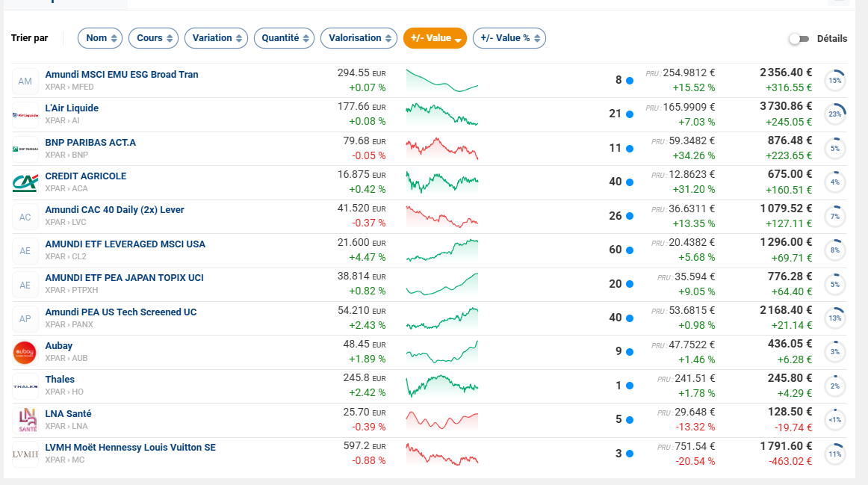The width and height of the screenshot is (868, 485).
Task: Click the LNA Santé red sparkline chart
Action: [441, 420]
